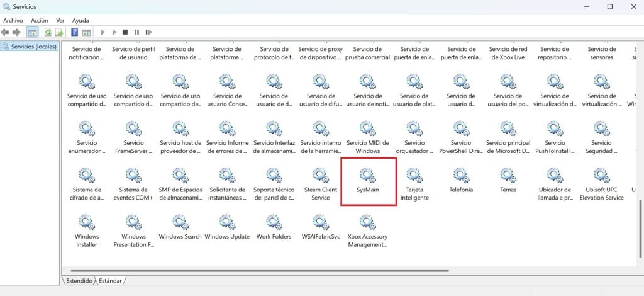Refresh the services list via toolbar icon

[x=48, y=32]
